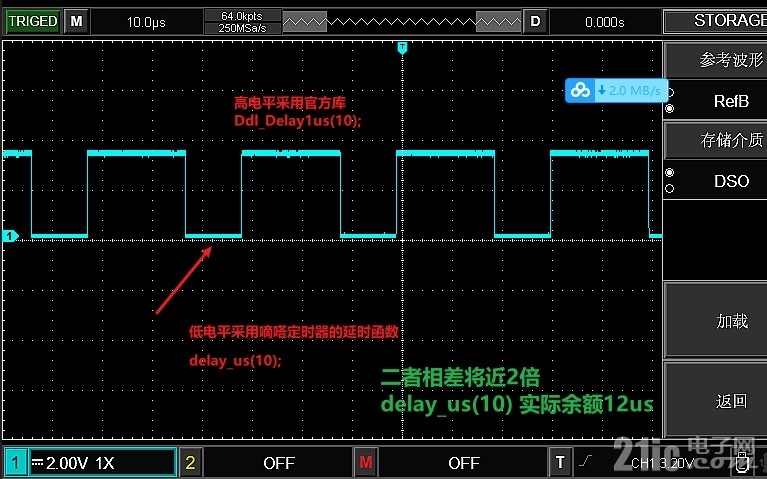Select the 参考波形 menu item
767x479 pixels.
click(x=716, y=60)
